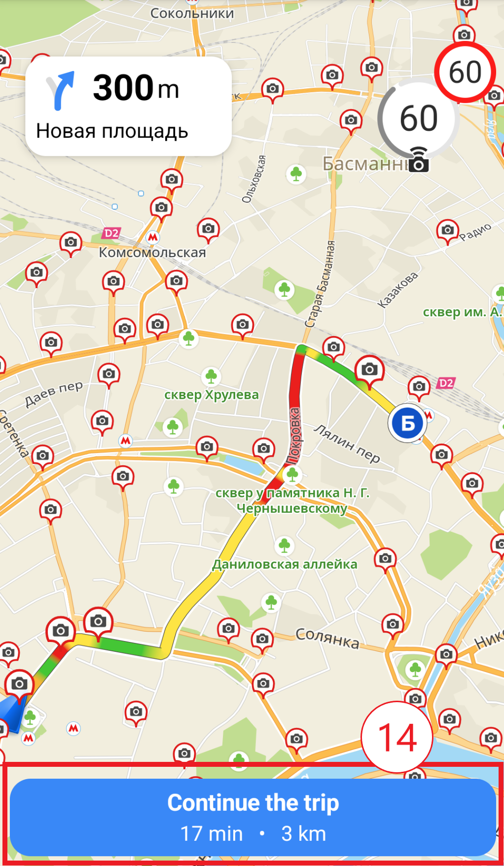Viewport: 504px width, 866px height.
Task: Tap the speed camera alert icon under speedometer
Action: pyautogui.click(x=419, y=160)
